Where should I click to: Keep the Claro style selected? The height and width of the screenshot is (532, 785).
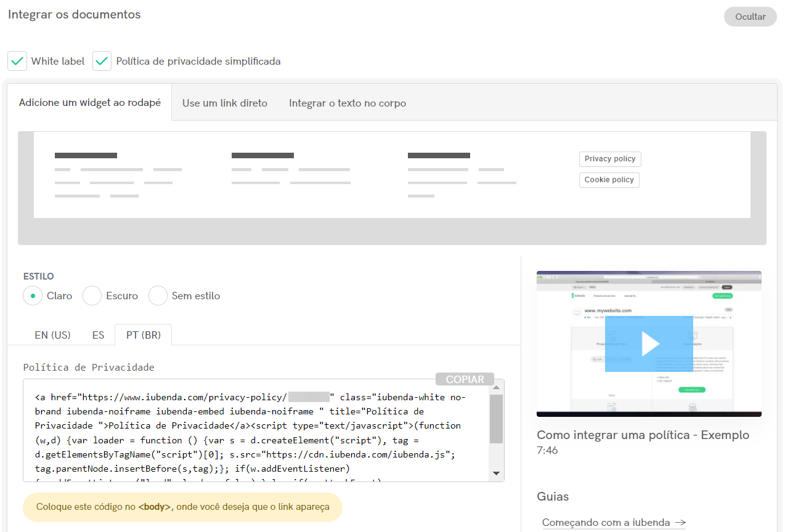point(32,296)
